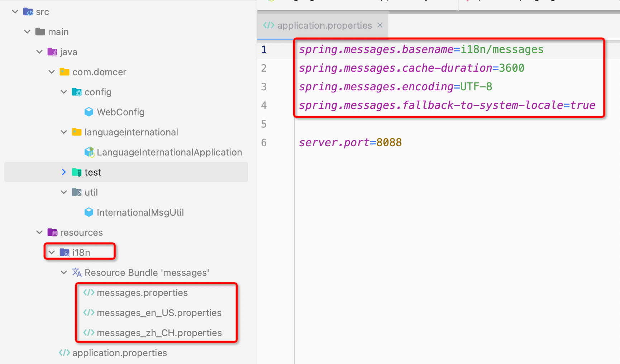The image size is (620, 364).
Task: Collapse the config package chevron
Action: click(x=64, y=92)
